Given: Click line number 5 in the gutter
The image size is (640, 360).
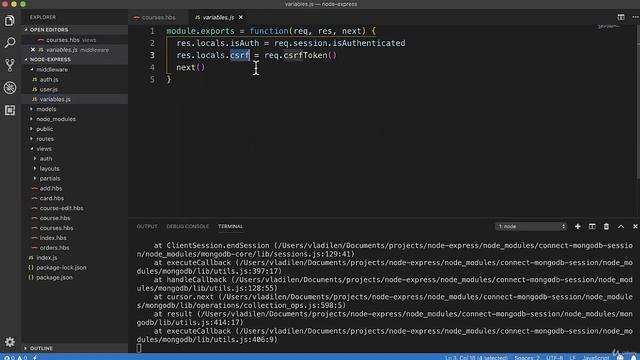Looking at the screenshot, I should [x=152, y=80].
